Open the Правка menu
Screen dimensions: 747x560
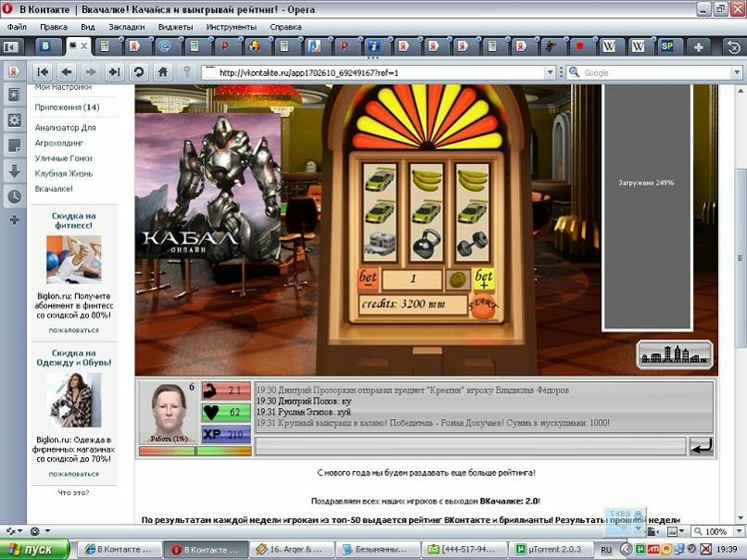(54, 27)
